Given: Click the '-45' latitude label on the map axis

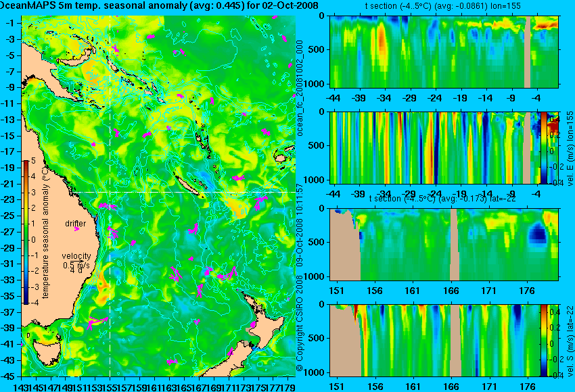Looking at the screenshot, I should click(x=7, y=376).
